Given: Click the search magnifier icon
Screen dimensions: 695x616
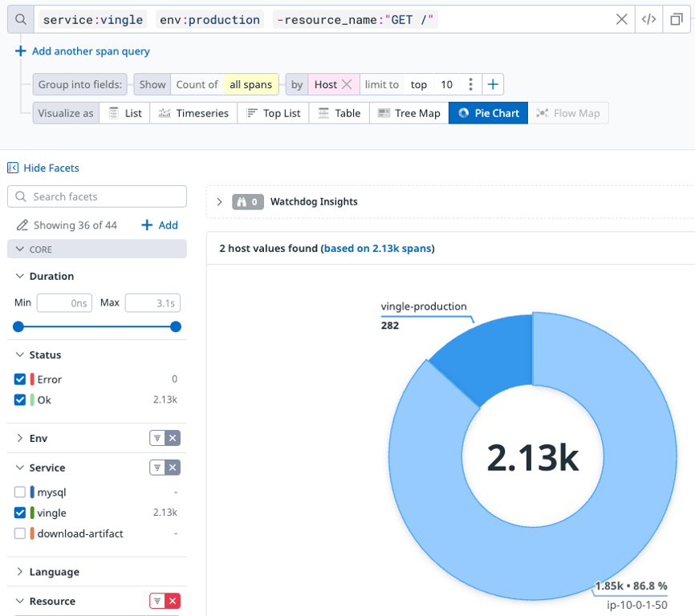Looking at the screenshot, I should point(20,19).
